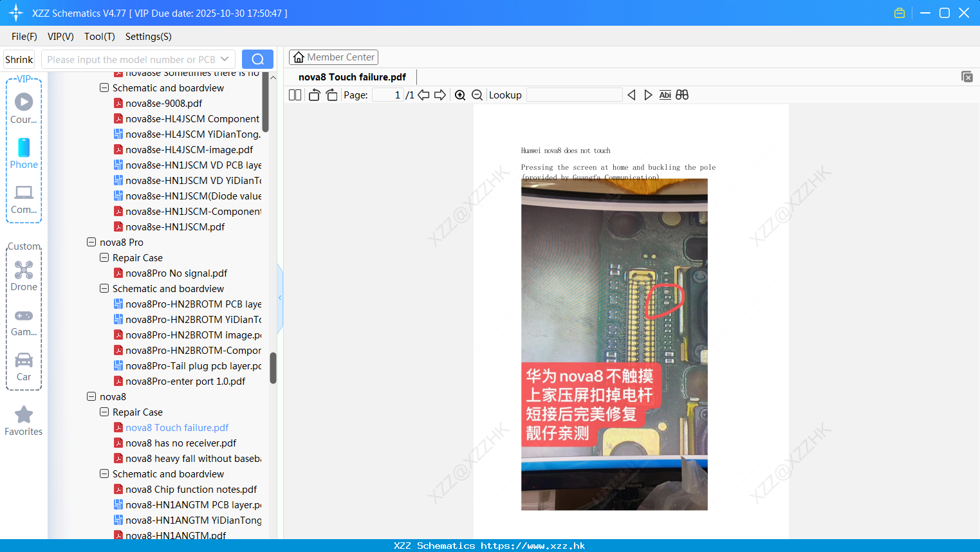Open nova8 Chip function notes.pdf
Screen dimensions: 980x552
[x=191, y=489]
